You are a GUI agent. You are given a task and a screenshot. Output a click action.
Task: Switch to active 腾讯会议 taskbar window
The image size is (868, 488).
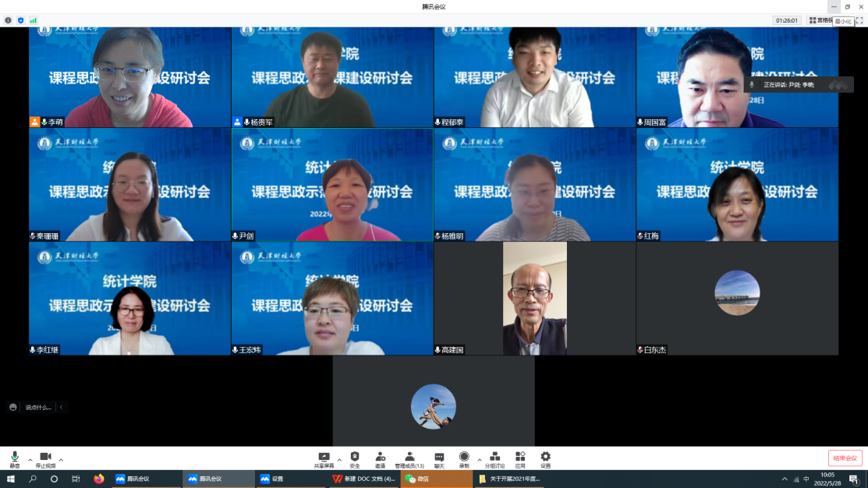pos(218,479)
